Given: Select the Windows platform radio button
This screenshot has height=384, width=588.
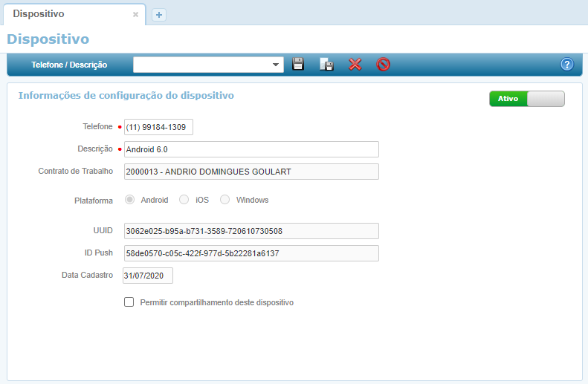Looking at the screenshot, I should [225, 200].
